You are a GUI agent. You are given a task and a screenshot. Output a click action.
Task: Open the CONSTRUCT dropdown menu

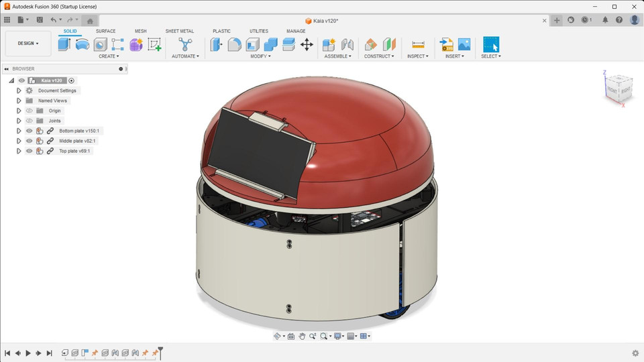click(378, 56)
